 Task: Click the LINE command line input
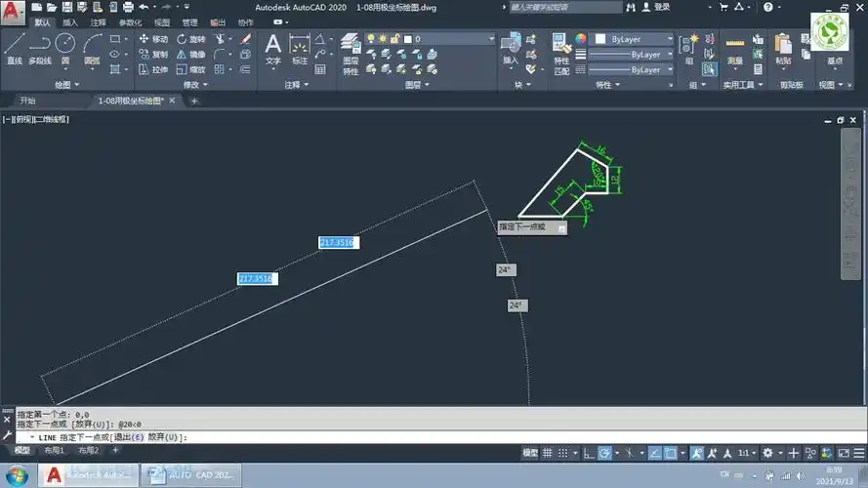pyautogui.click(x=391, y=437)
